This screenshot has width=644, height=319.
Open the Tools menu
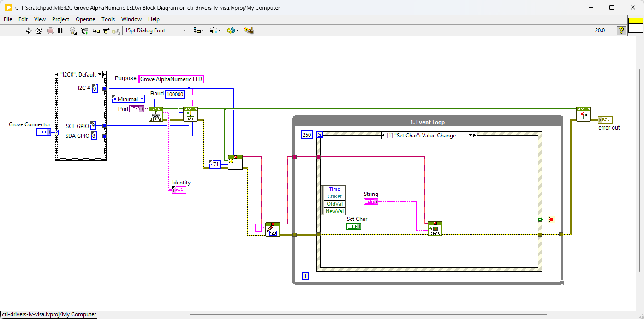[x=108, y=19]
